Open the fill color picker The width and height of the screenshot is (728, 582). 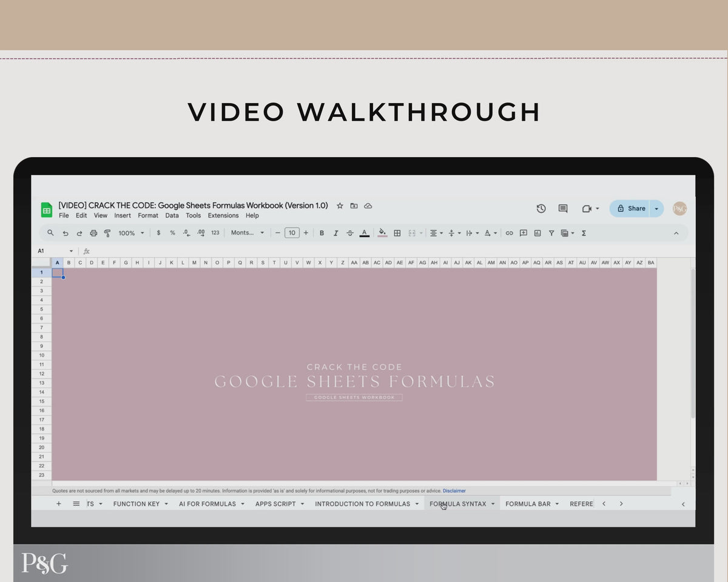[382, 233]
